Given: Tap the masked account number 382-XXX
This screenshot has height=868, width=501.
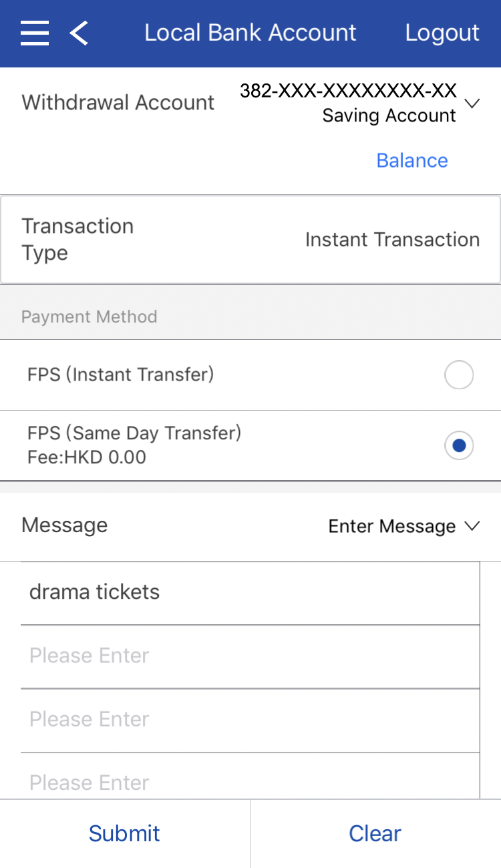Looking at the screenshot, I should click(x=348, y=91).
